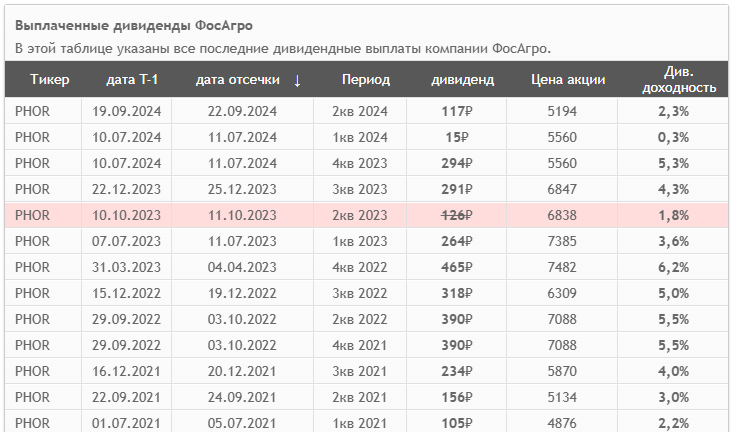731x432 pixels.
Task: Click the dividend value 156₽
Action: point(457,398)
